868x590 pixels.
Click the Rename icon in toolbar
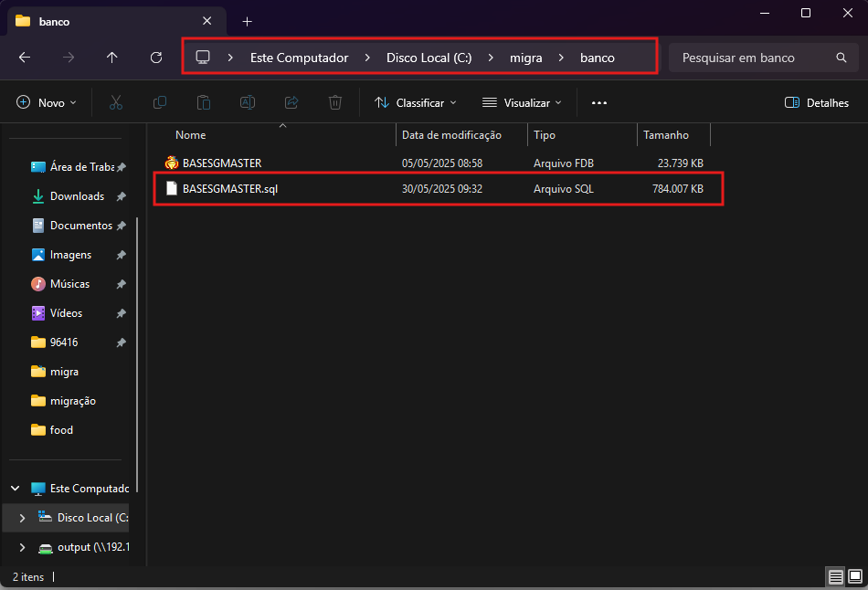pos(248,103)
